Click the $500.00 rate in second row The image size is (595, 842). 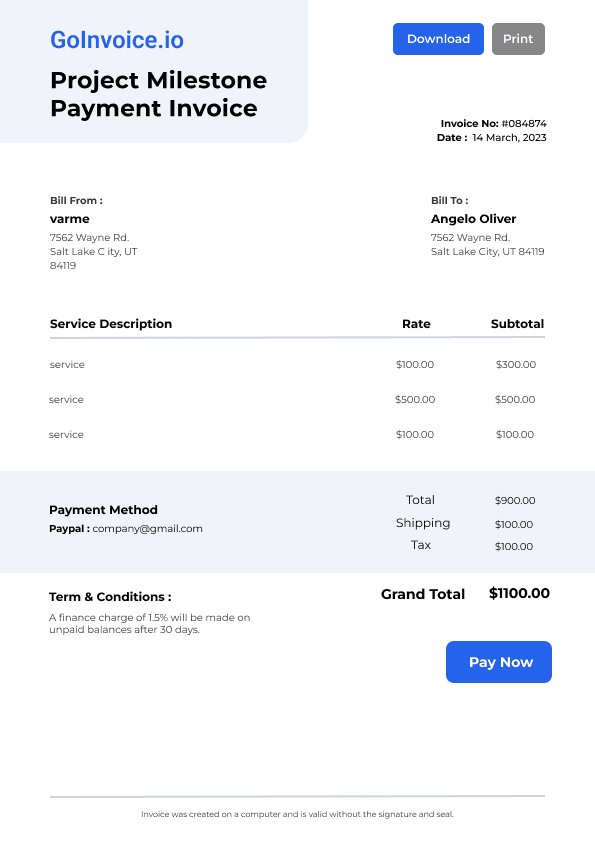coord(415,400)
